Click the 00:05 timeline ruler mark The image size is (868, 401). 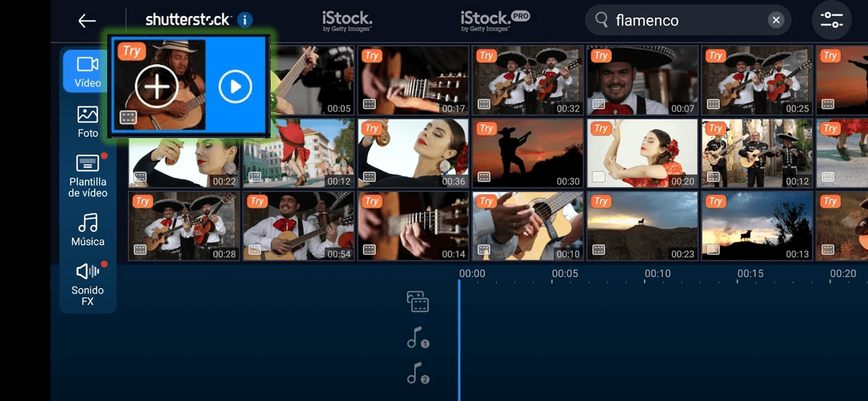click(565, 273)
